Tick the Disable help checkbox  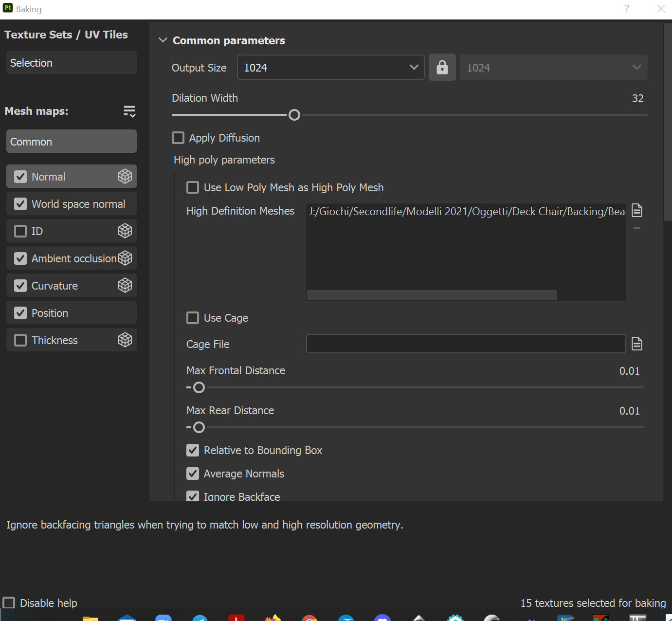click(x=9, y=603)
